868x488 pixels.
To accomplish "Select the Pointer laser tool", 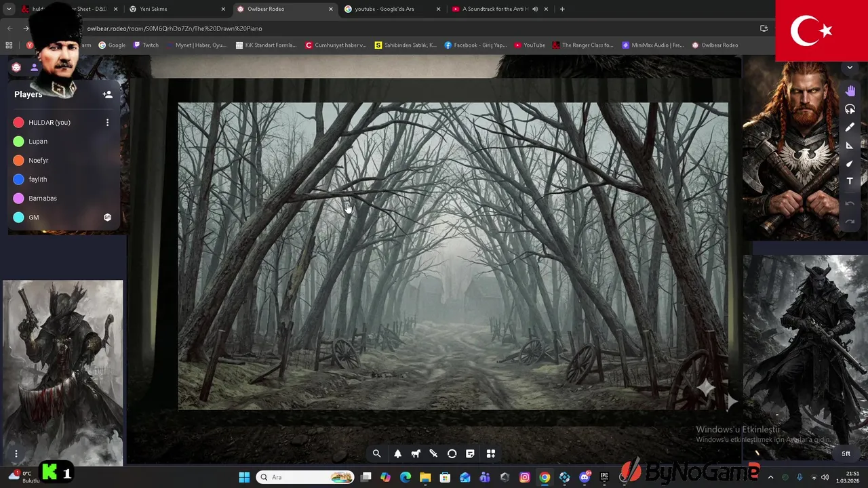I will pyautogui.click(x=850, y=163).
